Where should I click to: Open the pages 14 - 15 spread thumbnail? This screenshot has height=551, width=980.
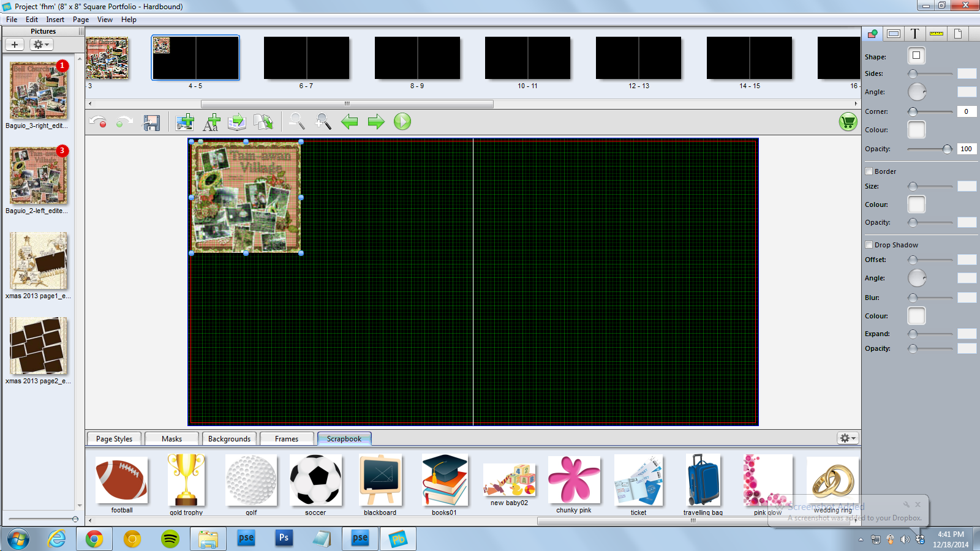(749, 58)
